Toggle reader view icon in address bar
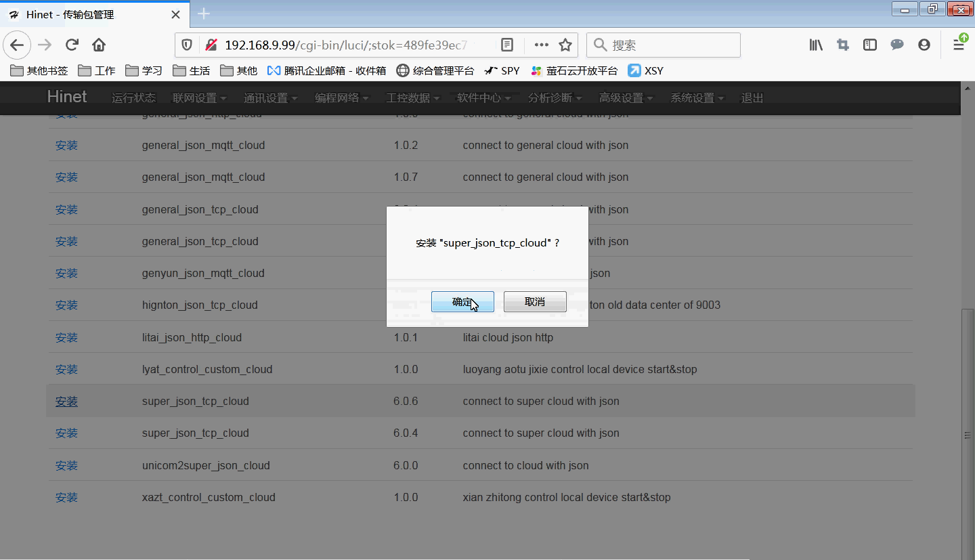Screen dimensions: 975x560 (x=507, y=45)
